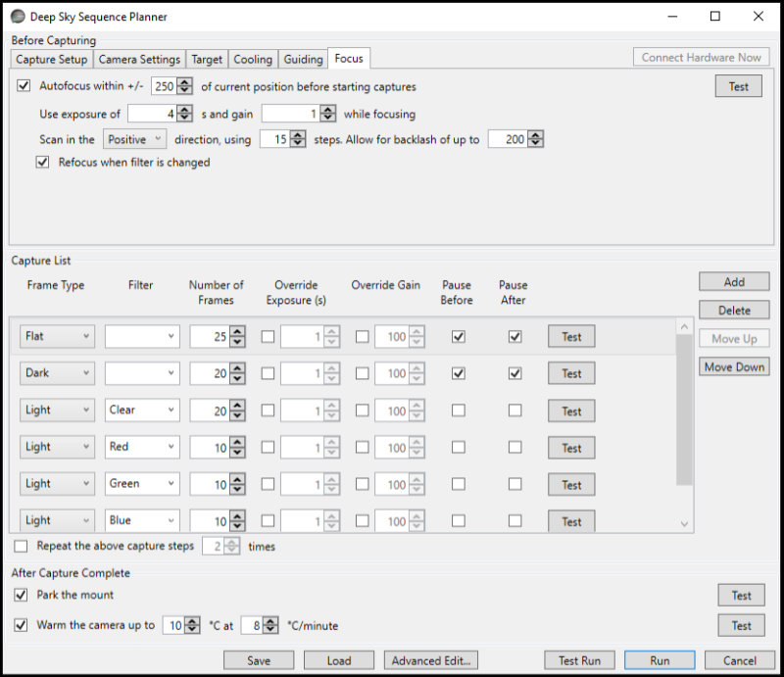The width and height of the screenshot is (784, 677).
Task: Open the Green filter dropdown
Action: click(x=142, y=483)
